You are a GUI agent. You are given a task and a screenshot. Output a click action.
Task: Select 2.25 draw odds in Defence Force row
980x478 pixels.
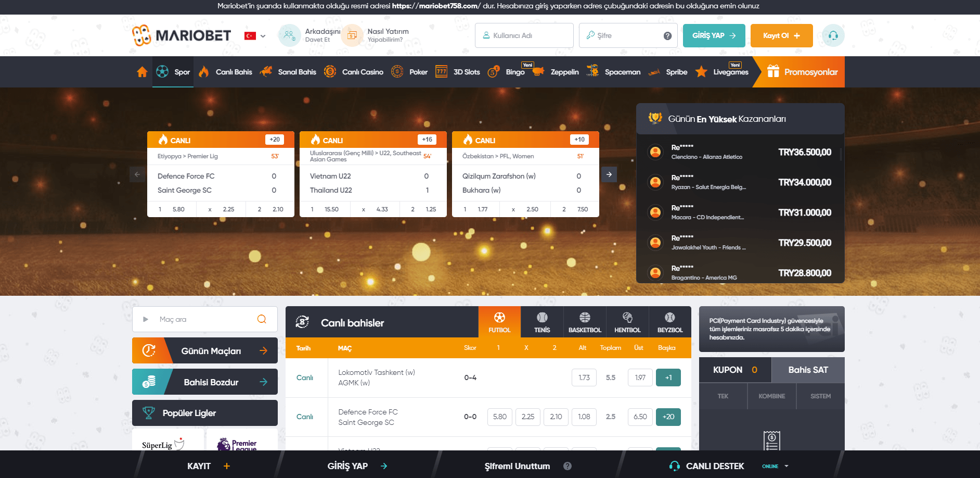point(528,417)
